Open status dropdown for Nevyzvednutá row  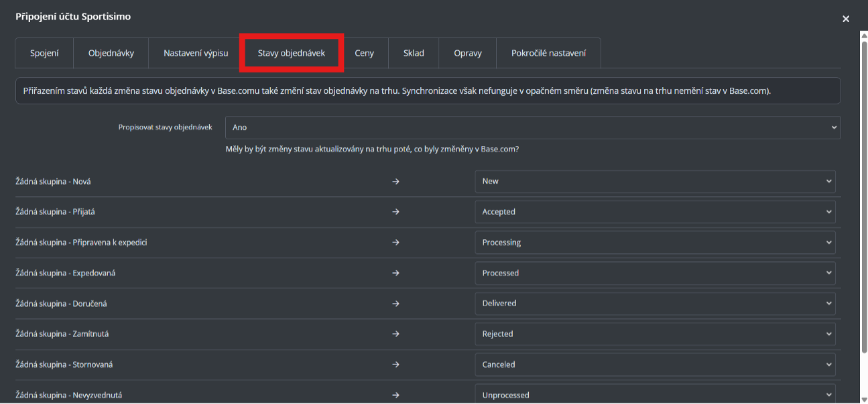coord(655,395)
